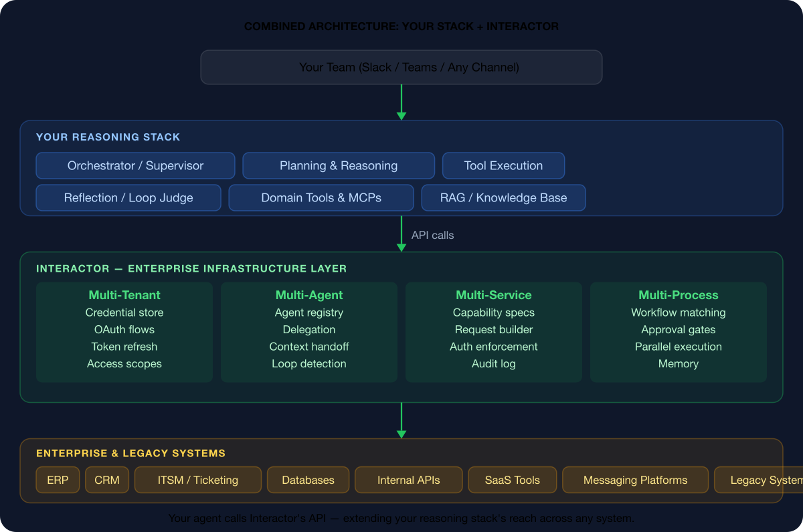
Task: Click the Planning & Reasoning node
Action: (x=338, y=165)
